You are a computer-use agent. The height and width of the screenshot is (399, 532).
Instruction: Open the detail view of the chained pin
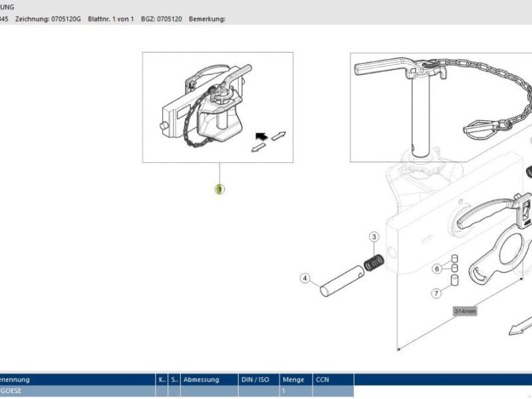[439, 106]
